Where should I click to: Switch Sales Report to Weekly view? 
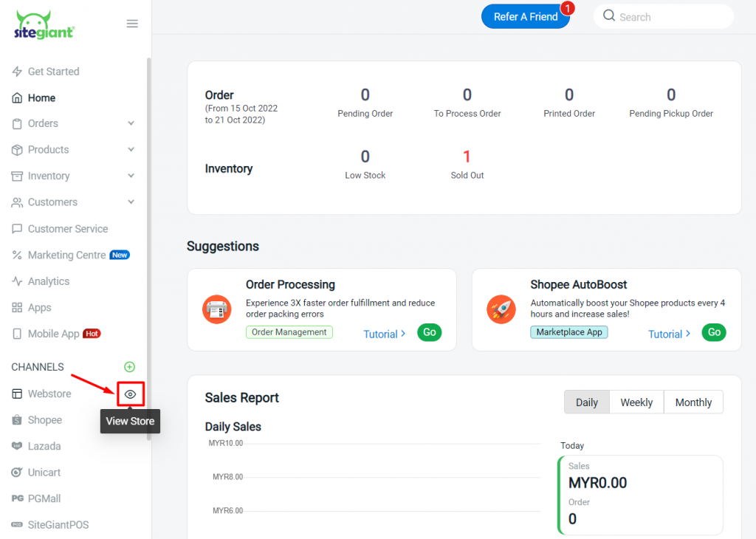tap(636, 402)
